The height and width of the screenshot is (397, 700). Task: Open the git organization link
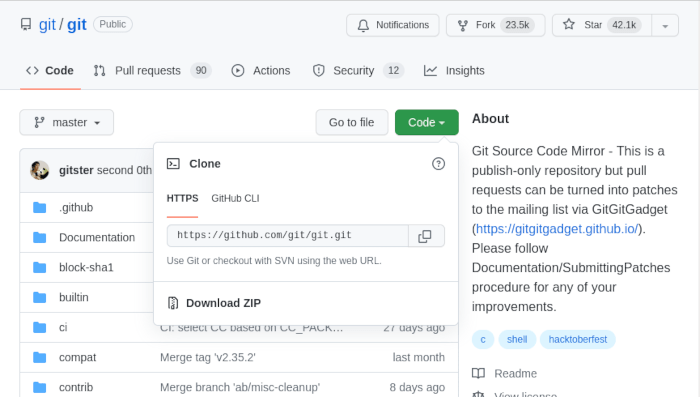click(47, 25)
